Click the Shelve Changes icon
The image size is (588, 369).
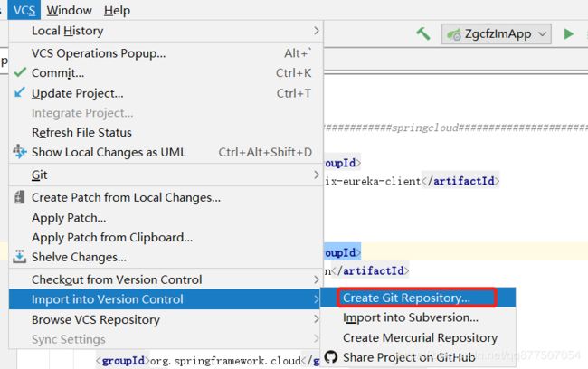20,257
